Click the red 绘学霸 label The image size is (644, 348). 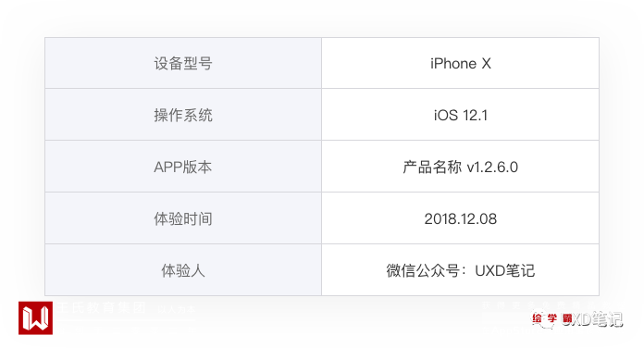coord(551,318)
